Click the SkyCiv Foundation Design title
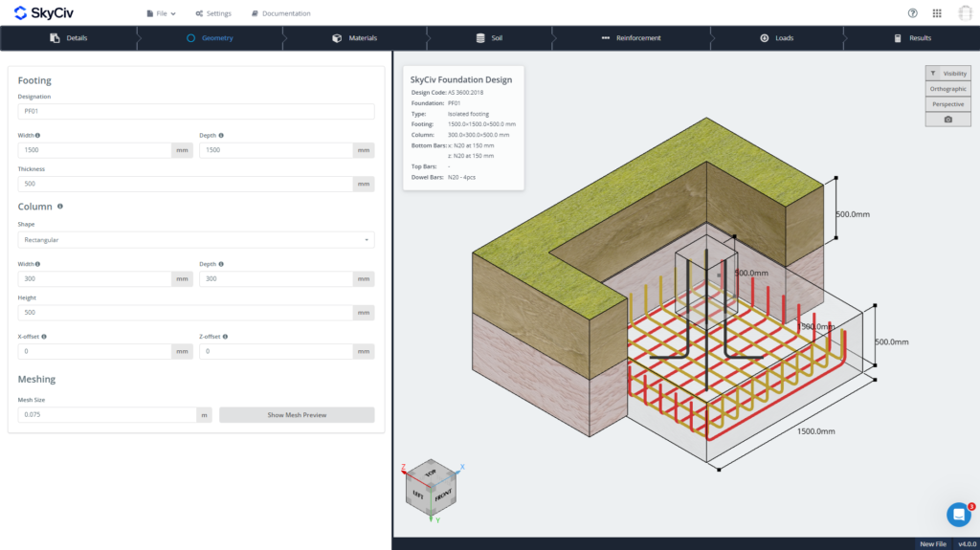This screenshot has width=980, height=550. (x=461, y=79)
